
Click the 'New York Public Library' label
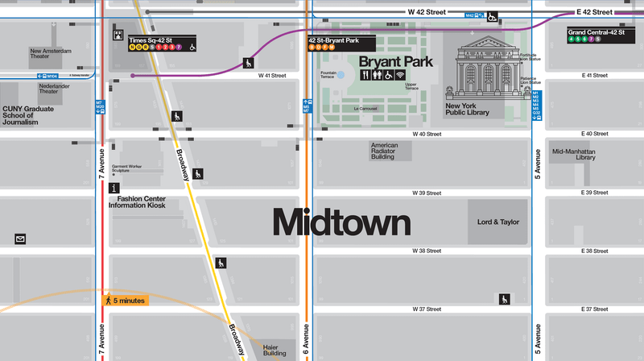pos(468,109)
